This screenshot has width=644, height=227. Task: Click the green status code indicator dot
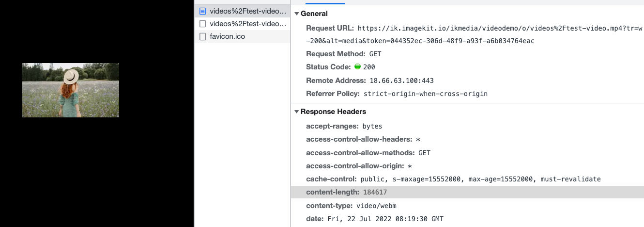coord(358,67)
